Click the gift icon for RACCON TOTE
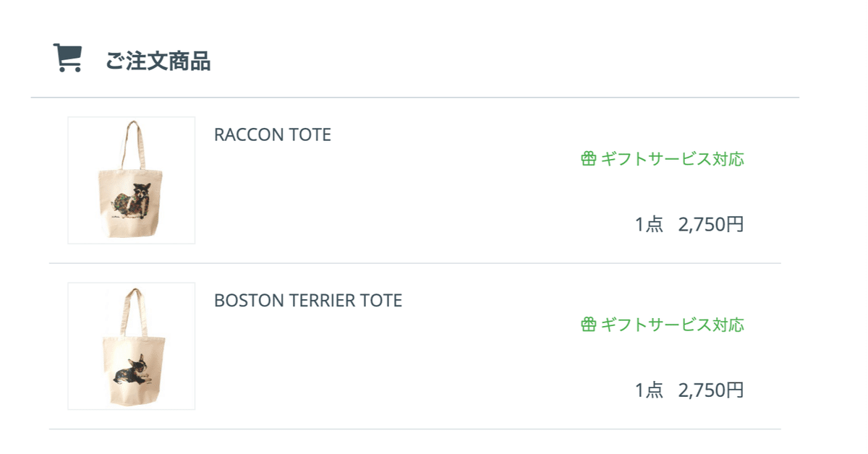This screenshot has width=868, height=454. pos(588,158)
